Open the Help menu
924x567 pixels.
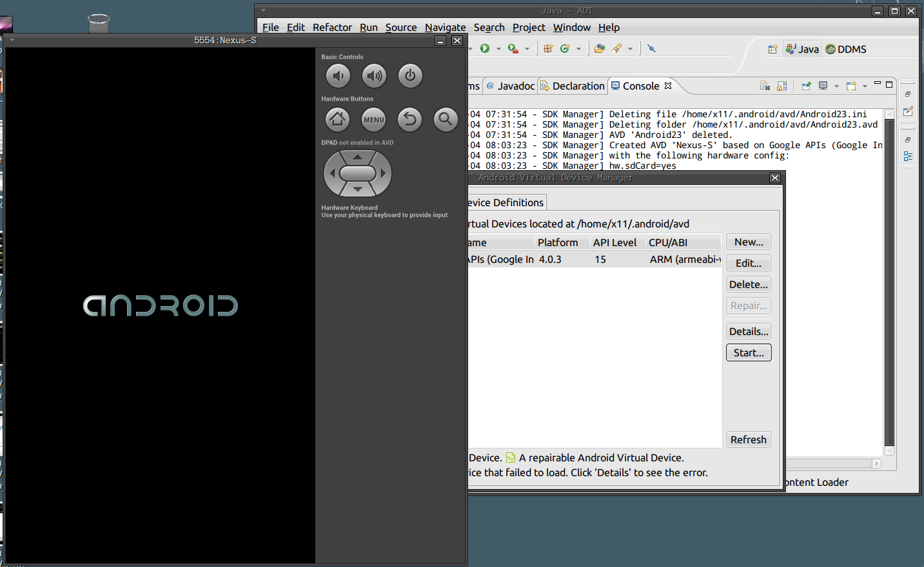(609, 27)
